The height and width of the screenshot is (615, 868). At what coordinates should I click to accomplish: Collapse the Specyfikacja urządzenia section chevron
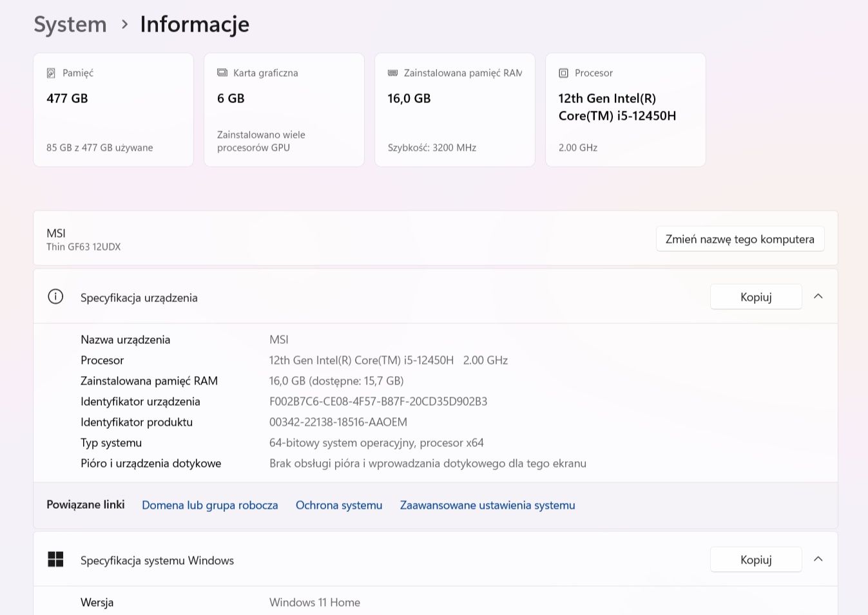pyautogui.click(x=818, y=297)
